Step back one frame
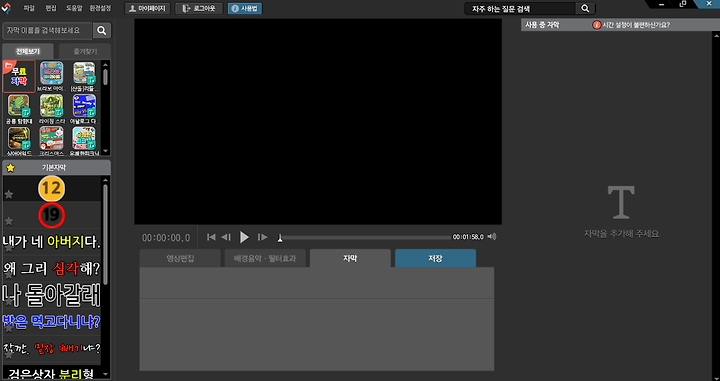This screenshot has width=720, height=381. tap(226, 237)
